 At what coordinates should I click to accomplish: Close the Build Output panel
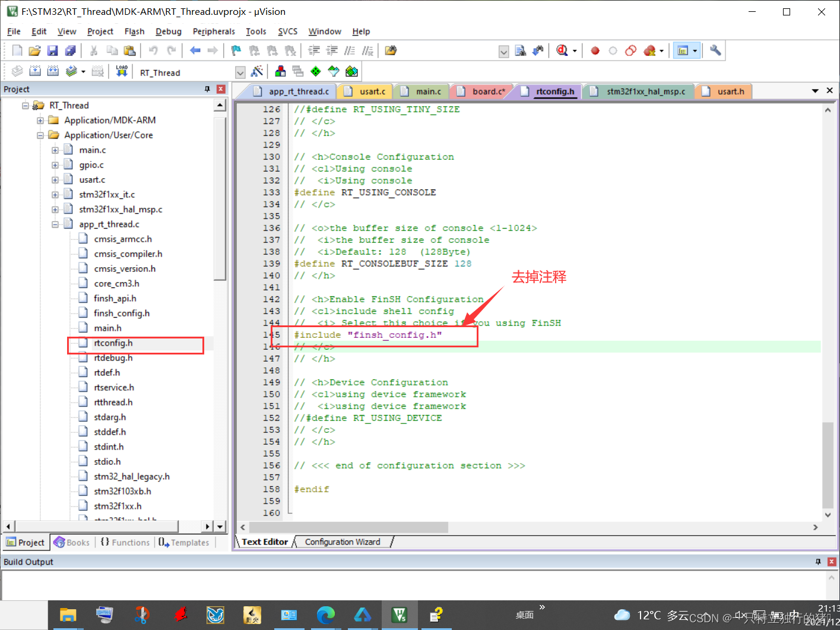point(832,562)
